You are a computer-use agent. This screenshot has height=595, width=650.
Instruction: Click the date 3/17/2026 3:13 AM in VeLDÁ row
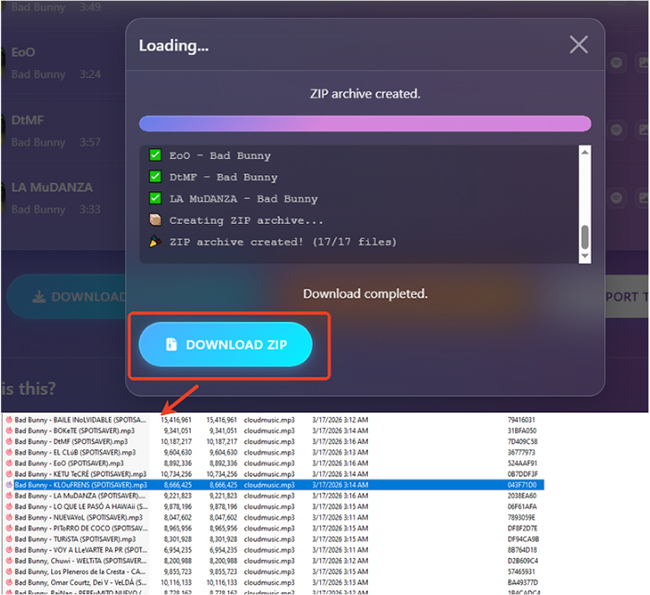tap(340, 582)
